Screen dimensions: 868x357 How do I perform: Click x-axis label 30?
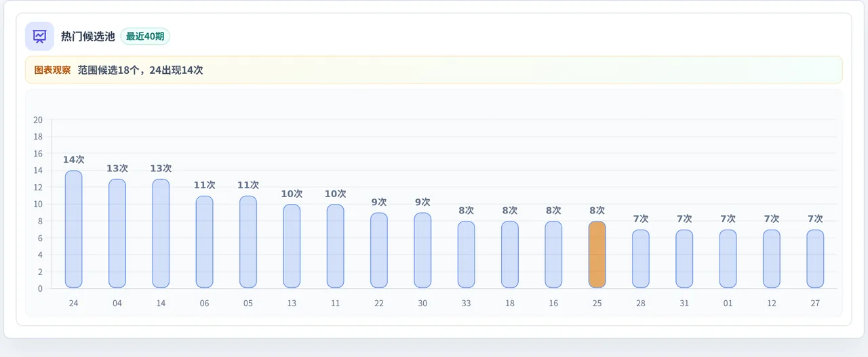tap(422, 303)
